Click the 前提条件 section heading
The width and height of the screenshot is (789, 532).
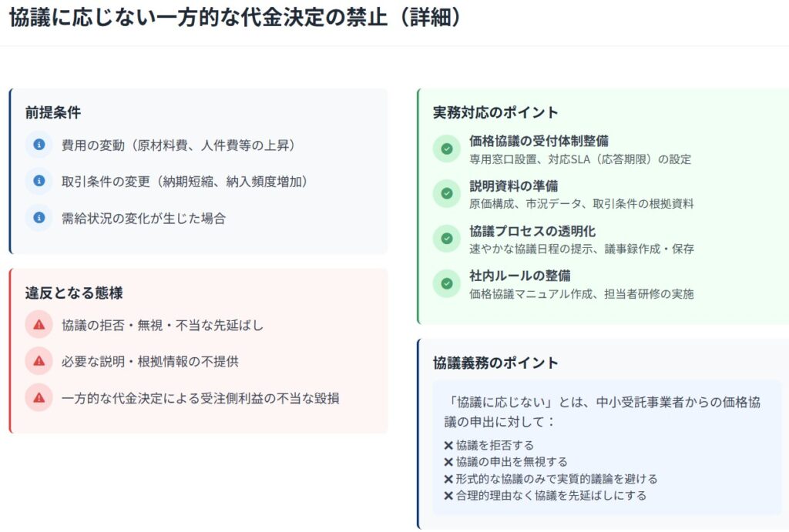pyautogui.click(x=53, y=112)
